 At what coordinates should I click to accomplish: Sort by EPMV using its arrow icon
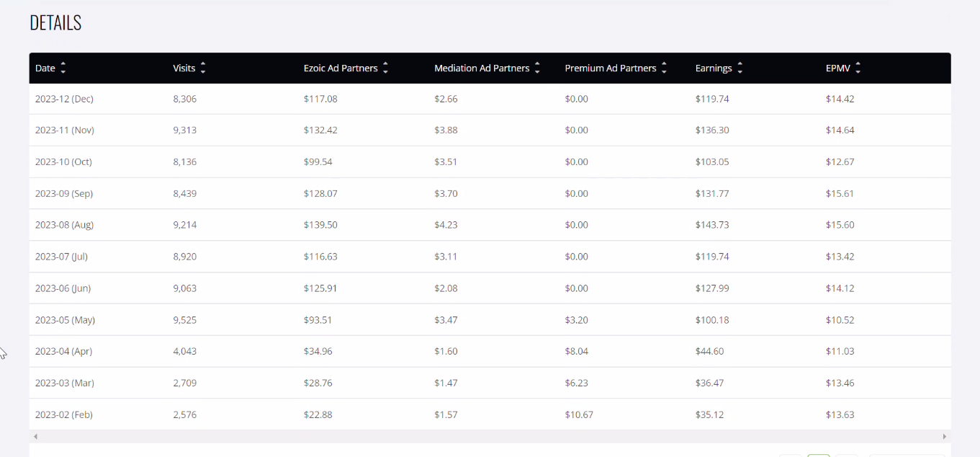pyautogui.click(x=858, y=68)
